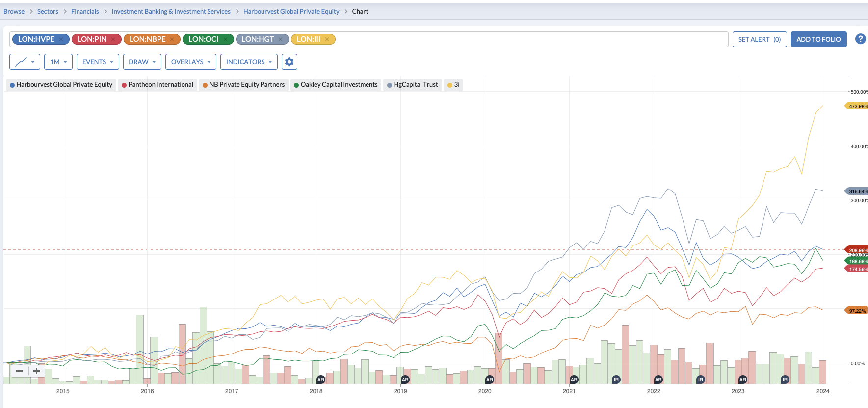Expand the OVERLAYS dropdown
The height and width of the screenshot is (408, 868).
coord(191,62)
